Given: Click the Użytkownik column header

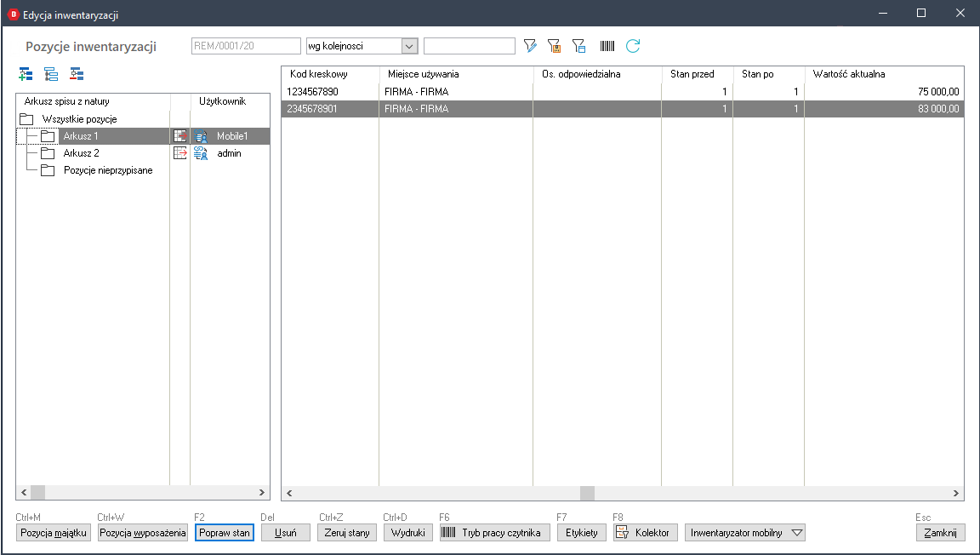Looking at the screenshot, I should [x=230, y=101].
